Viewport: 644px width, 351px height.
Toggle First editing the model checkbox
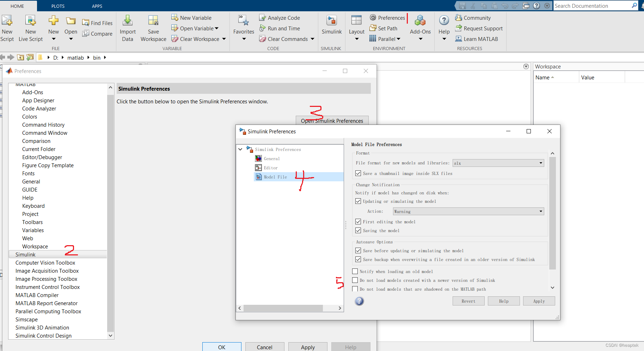[358, 222]
